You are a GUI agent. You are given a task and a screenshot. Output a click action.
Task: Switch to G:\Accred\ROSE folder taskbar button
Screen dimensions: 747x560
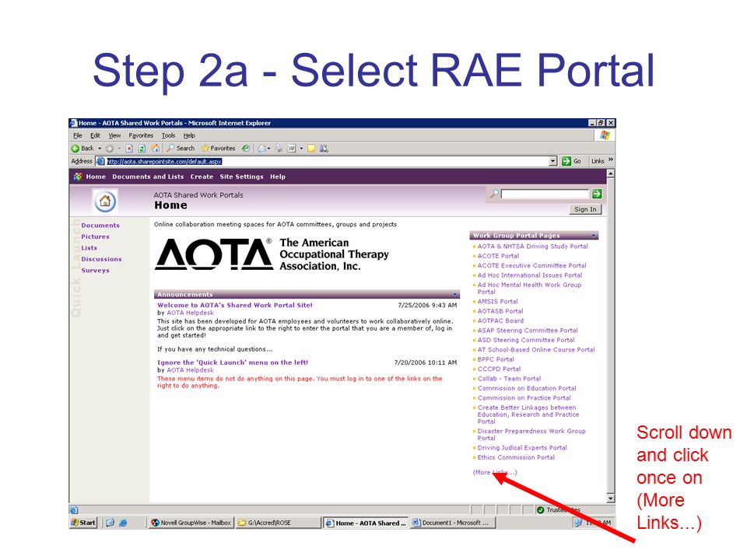(279, 523)
